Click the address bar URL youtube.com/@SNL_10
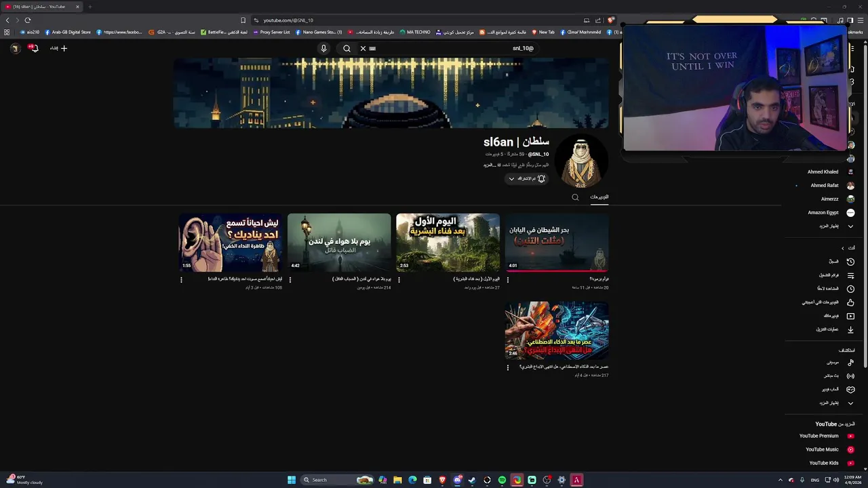This screenshot has height=488, width=868. 288,20
